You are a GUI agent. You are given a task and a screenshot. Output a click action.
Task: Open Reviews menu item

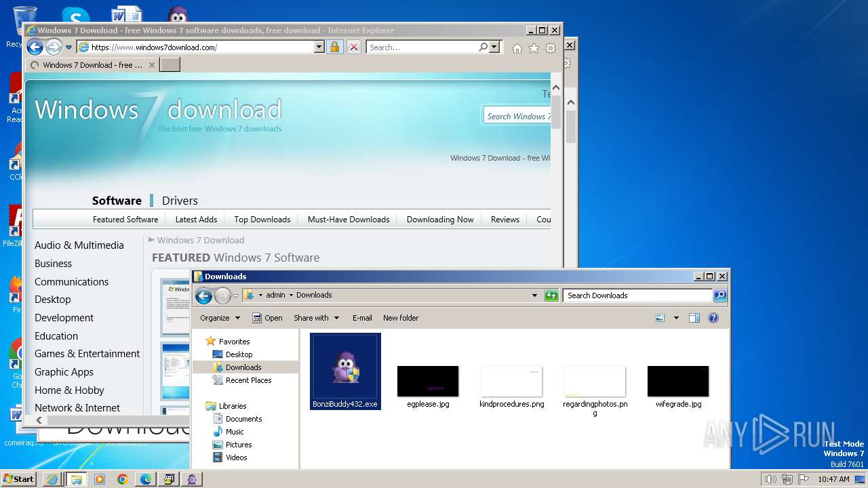(505, 220)
